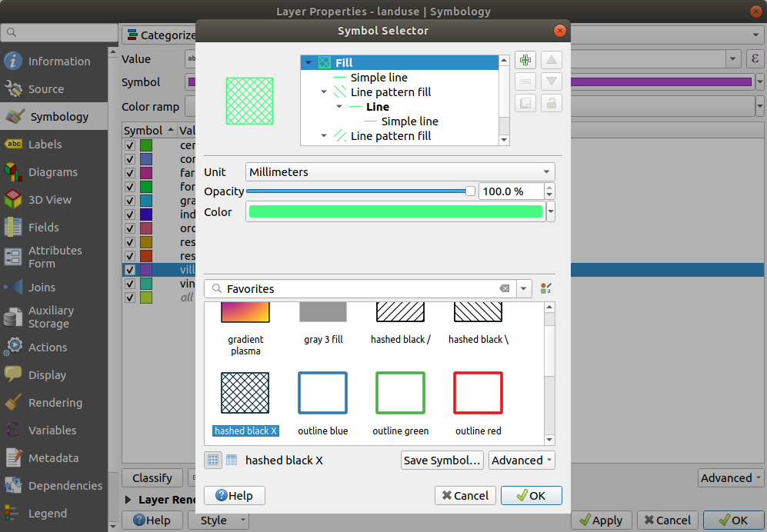This screenshot has height=532, width=767.
Task: Toggle the checkbox for the last 'all' category
Action: click(x=130, y=298)
